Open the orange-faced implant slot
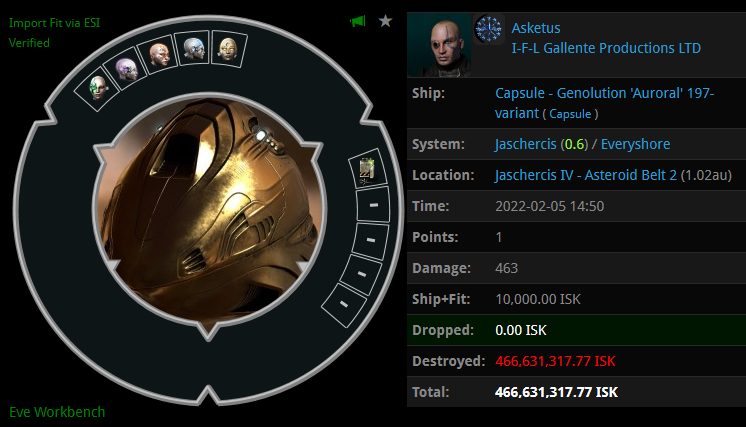The width and height of the screenshot is (746, 427). click(159, 54)
